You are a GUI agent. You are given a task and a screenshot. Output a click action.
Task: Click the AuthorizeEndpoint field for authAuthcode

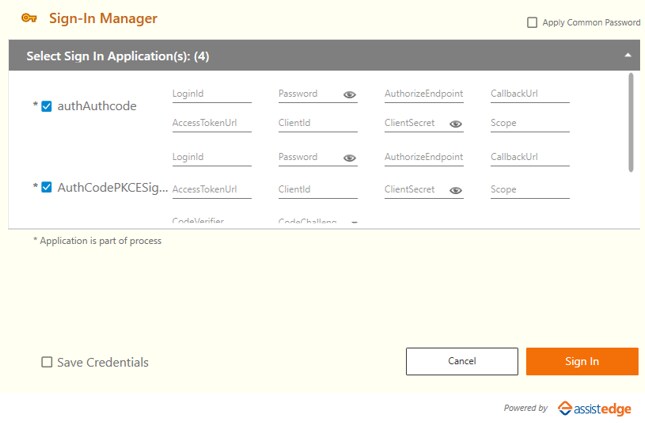pos(423,94)
